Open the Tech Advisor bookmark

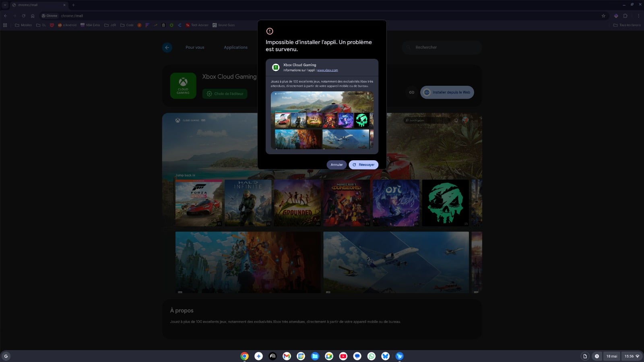click(197, 25)
